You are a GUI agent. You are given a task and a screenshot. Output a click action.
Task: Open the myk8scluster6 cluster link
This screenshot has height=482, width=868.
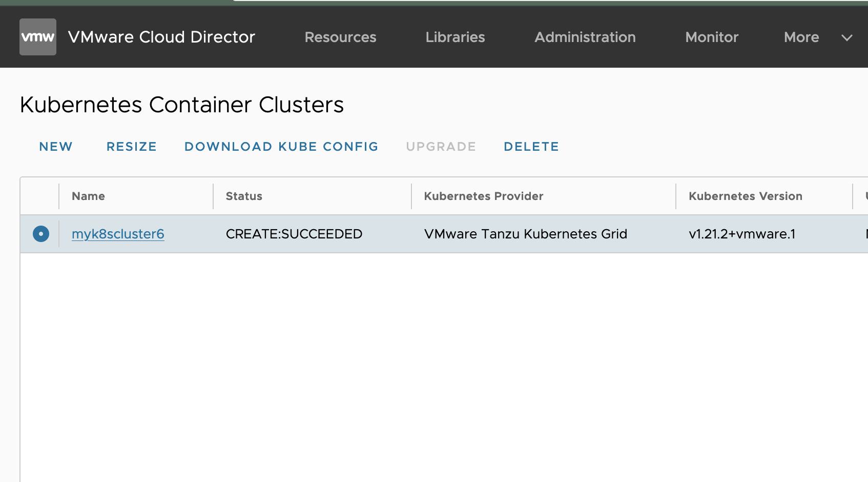[118, 234]
